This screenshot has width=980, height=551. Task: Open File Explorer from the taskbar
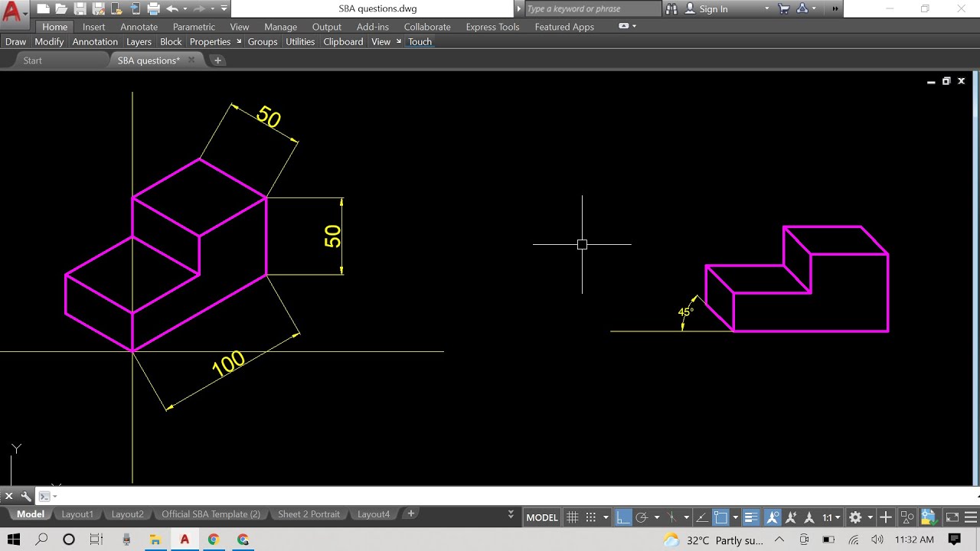point(155,540)
